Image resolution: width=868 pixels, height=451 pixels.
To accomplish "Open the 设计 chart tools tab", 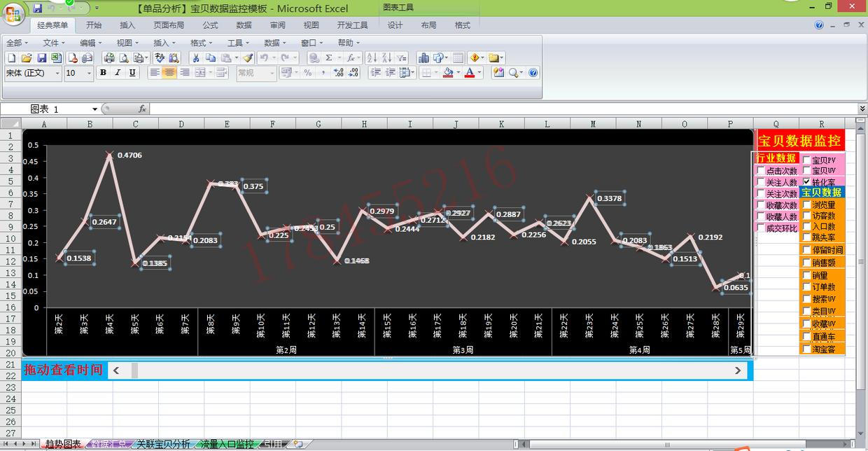I will (x=395, y=25).
